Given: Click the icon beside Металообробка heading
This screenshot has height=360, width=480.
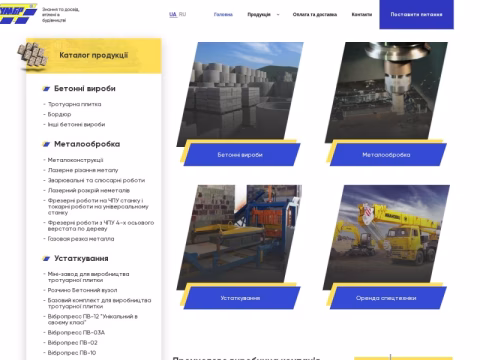Looking at the screenshot, I should point(46,144).
